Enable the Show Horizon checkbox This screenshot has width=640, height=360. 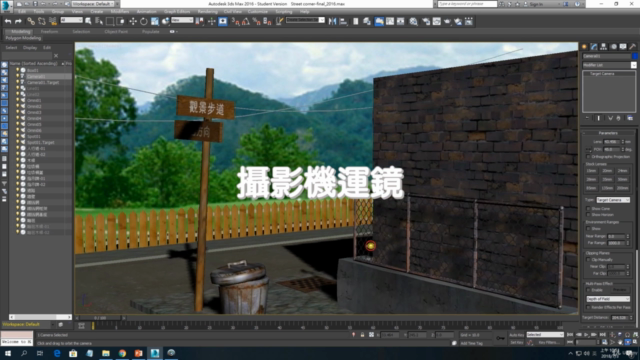tap(588, 215)
